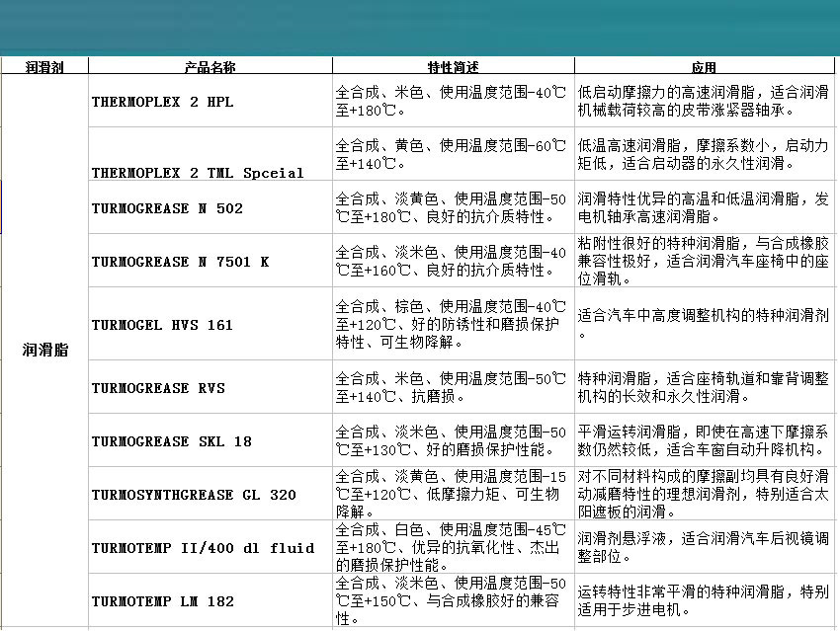Click the application text about 汽车座椅中的座位滑轨
Image resolution: width=840 pixels, height=631 pixels.
point(704,261)
